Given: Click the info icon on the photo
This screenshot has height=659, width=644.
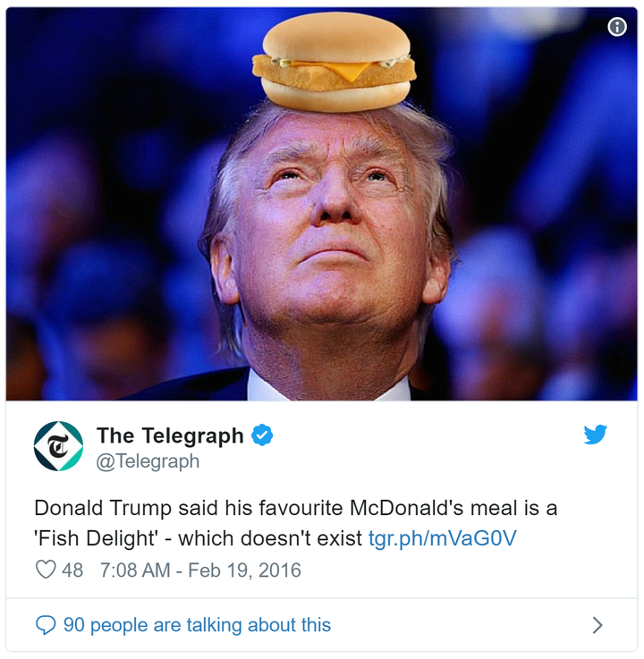Looking at the screenshot, I should coord(616,27).
